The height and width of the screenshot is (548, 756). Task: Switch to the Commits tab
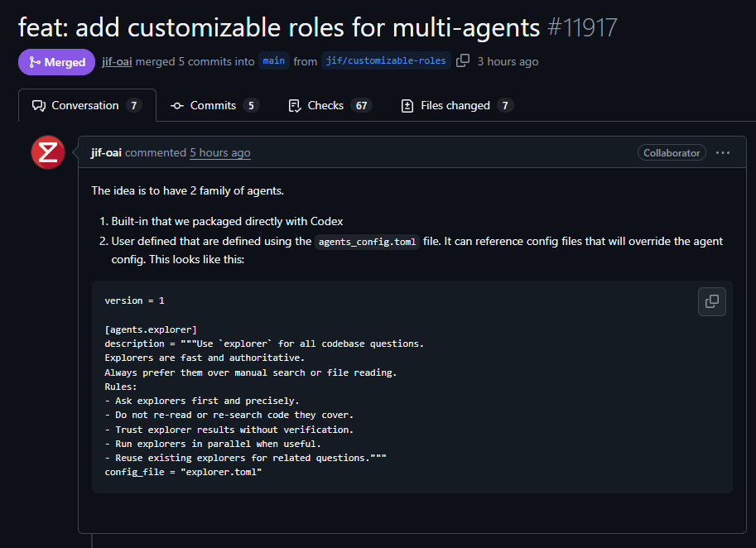click(x=215, y=106)
